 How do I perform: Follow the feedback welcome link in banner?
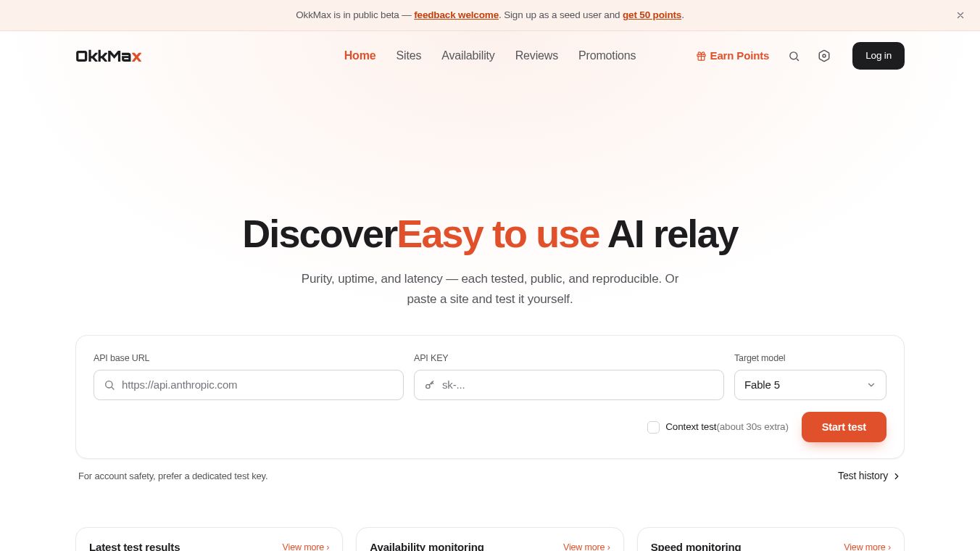coord(456,14)
